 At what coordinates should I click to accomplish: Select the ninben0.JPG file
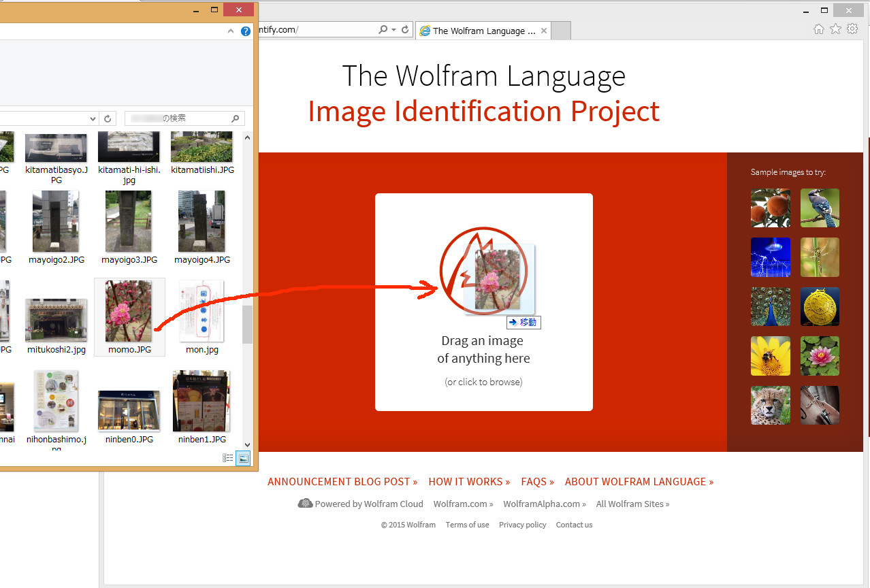[x=129, y=416]
